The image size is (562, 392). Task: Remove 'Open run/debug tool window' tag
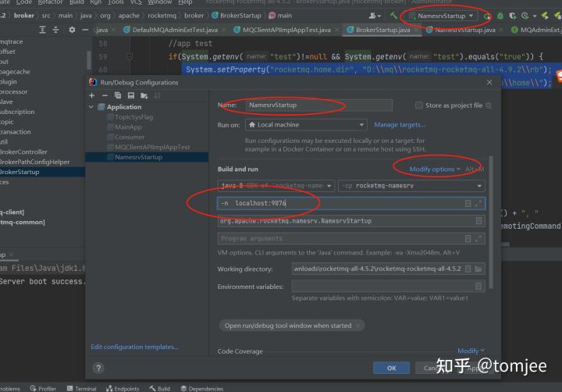357,326
